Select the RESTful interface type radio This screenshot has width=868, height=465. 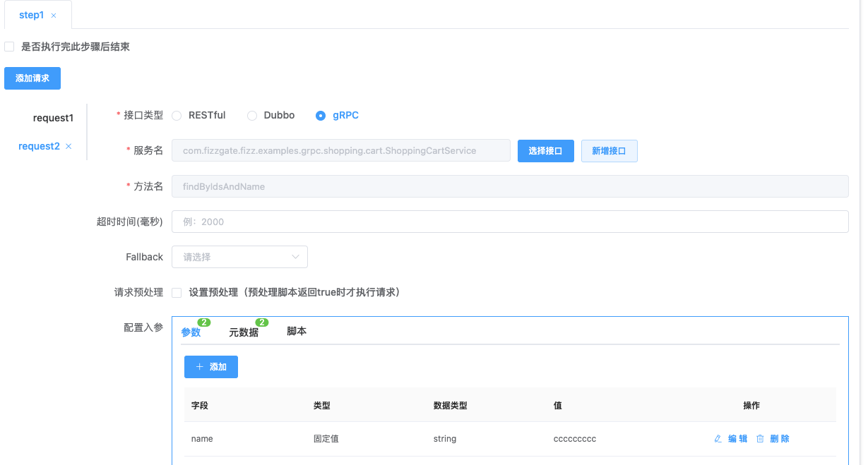pos(177,116)
